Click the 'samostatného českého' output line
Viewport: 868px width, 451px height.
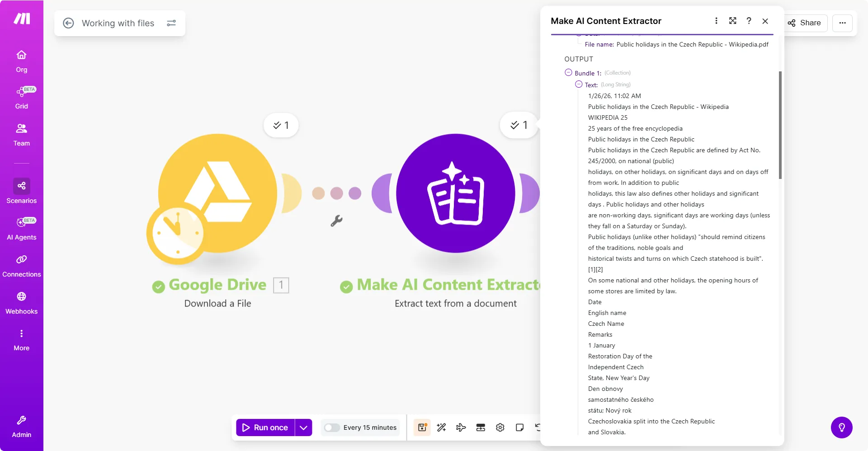tap(621, 399)
